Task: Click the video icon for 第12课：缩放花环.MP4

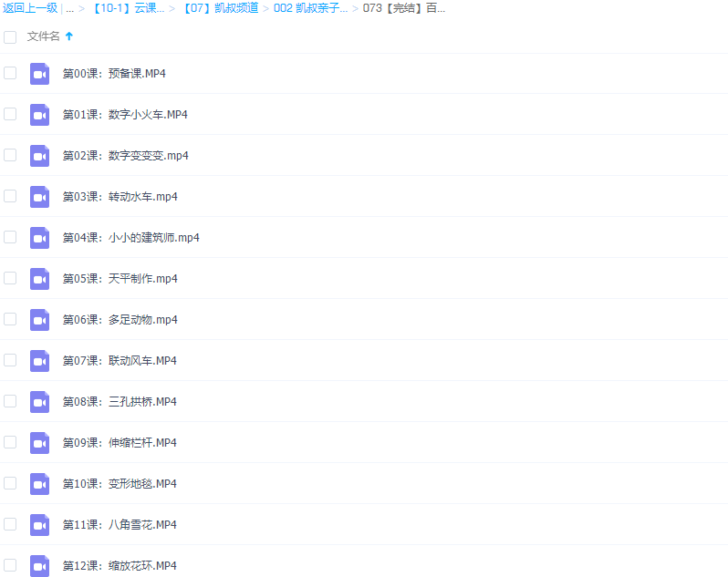Action: point(39,565)
